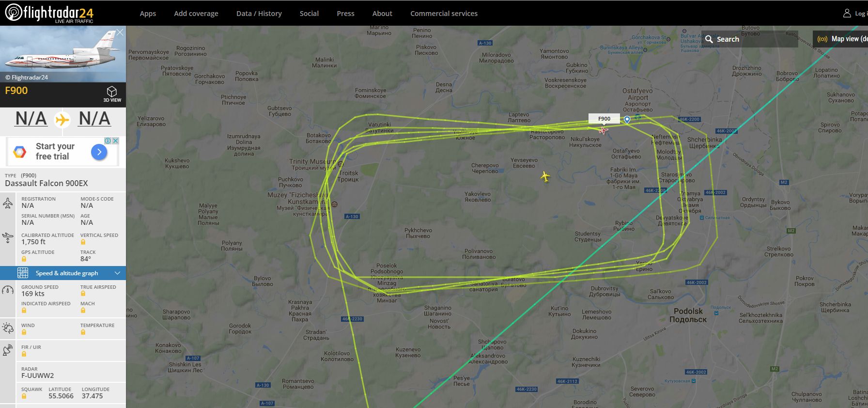Close the aircraft panel with the X icon

120,32
